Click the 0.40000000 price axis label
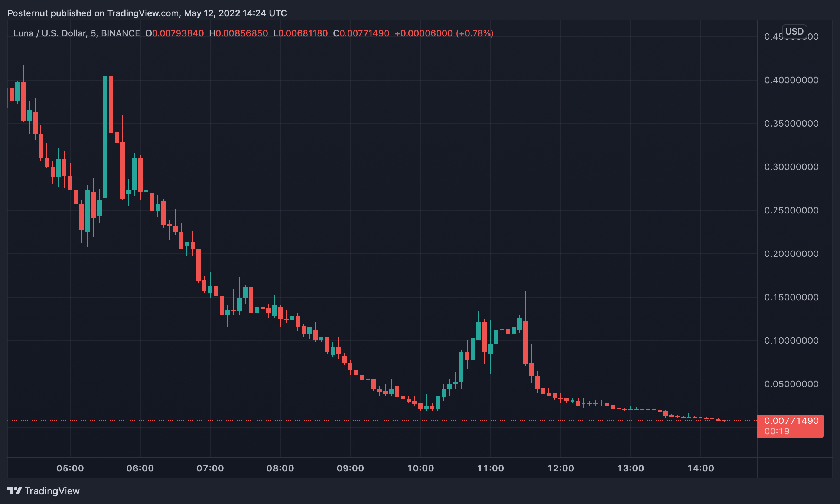 pyautogui.click(x=791, y=80)
